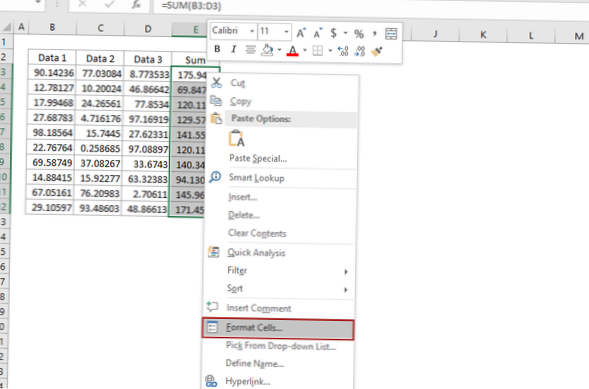Click cell containing 0.258685
The height and width of the screenshot is (389, 589).
pos(98,148)
